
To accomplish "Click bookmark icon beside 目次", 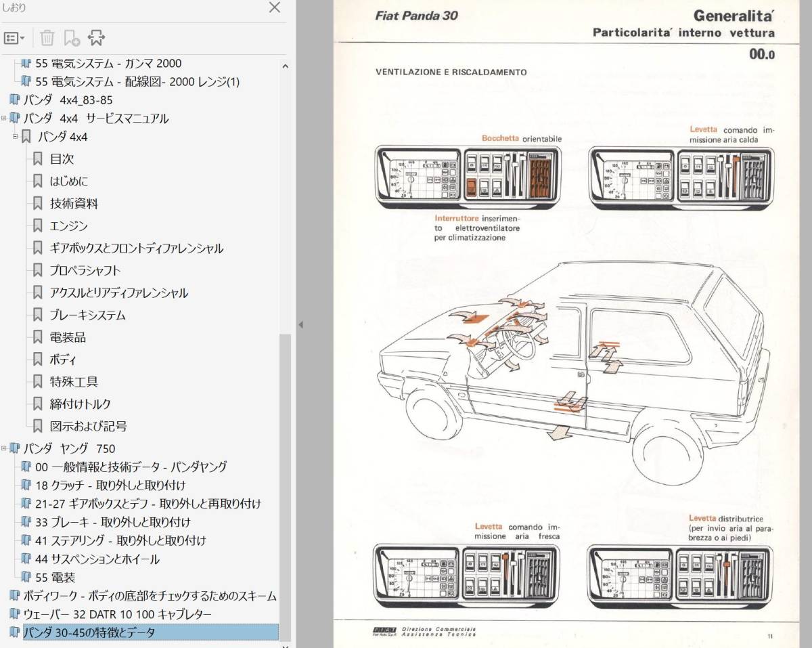I will [38, 159].
